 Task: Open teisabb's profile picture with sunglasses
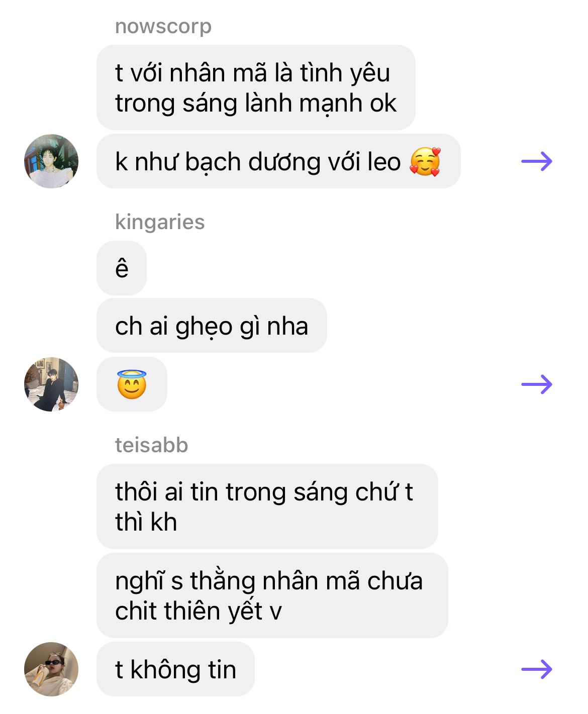51,669
